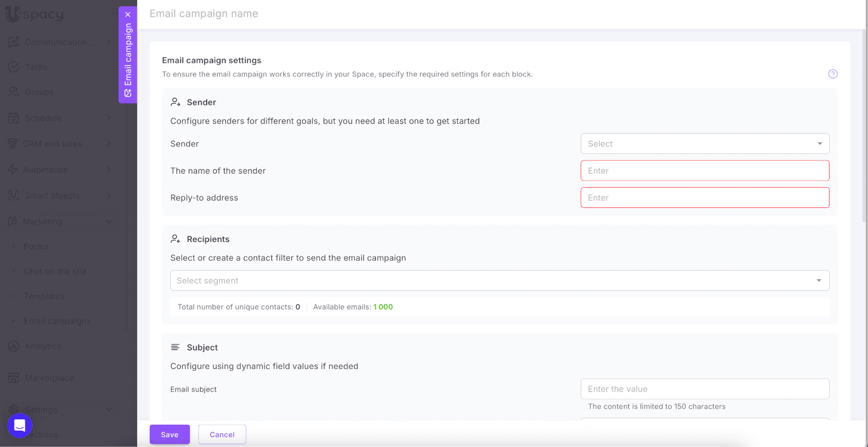Open the Sender select dropdown
This screenshot has height=447, width=868.
(704, 144)
